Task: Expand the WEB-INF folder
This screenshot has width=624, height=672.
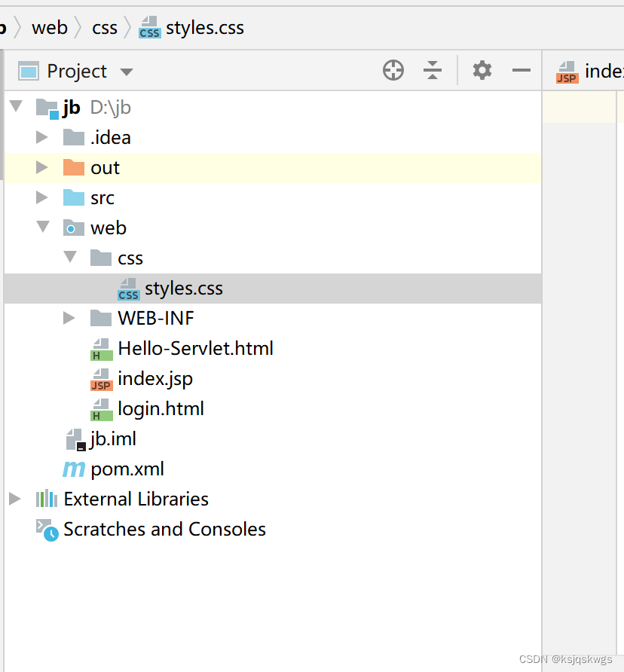Action: (x=69, y=318)
